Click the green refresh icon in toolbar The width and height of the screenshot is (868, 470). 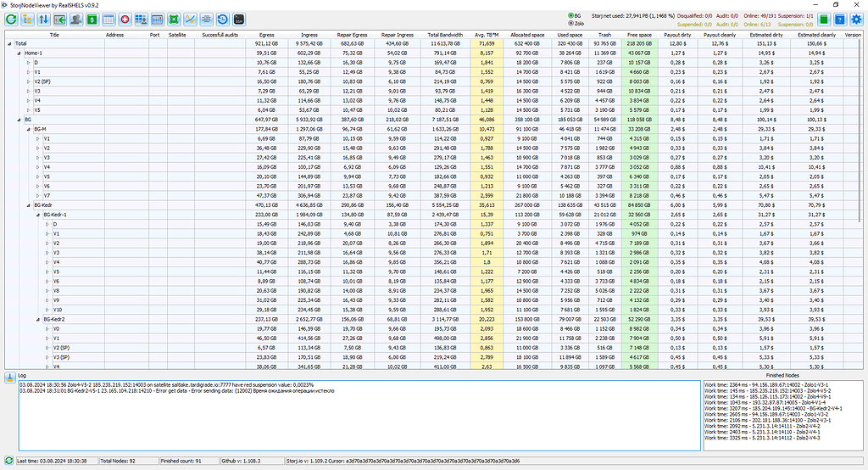(11, 19)
